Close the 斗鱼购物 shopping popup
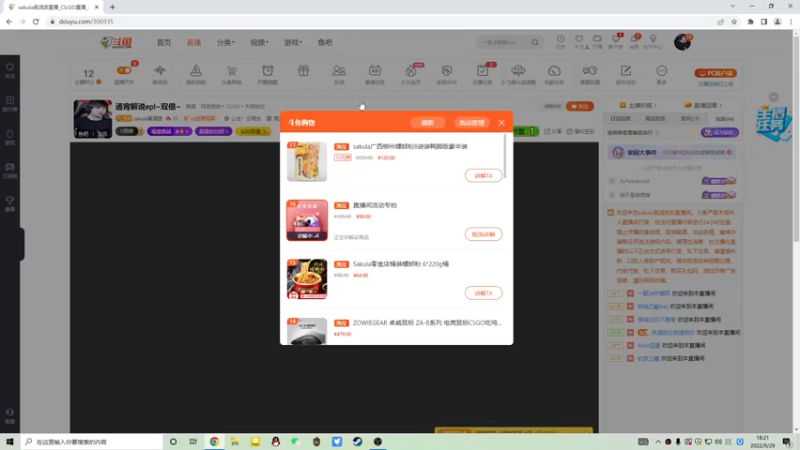The image size is (800, 450). [x=502, y=122]
